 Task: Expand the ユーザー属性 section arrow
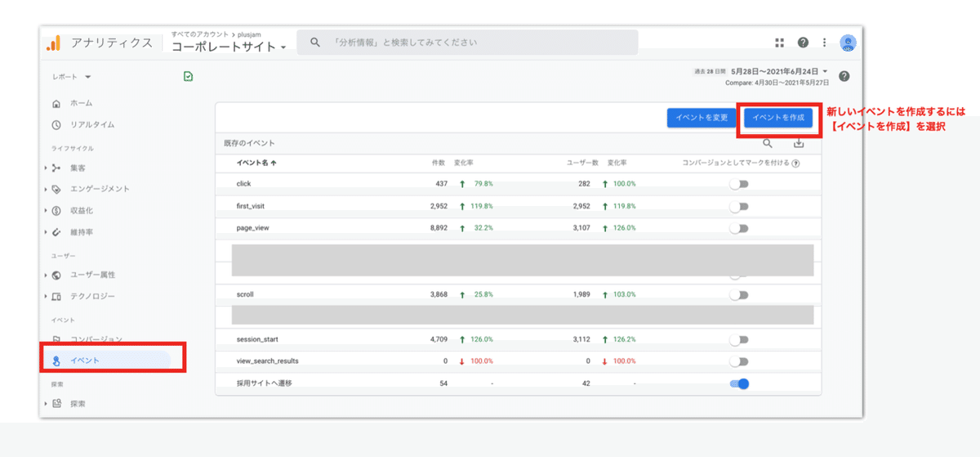46,275
